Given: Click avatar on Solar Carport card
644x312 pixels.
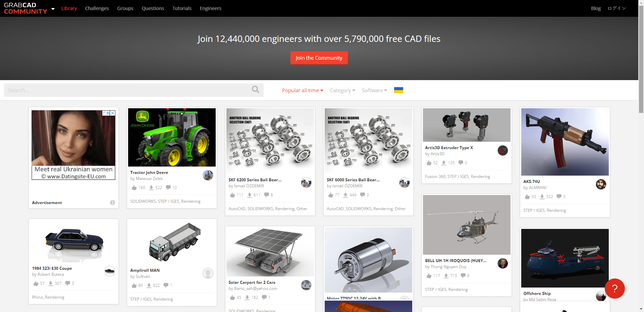Looking at the screenshot, I should tap(306, 285).
